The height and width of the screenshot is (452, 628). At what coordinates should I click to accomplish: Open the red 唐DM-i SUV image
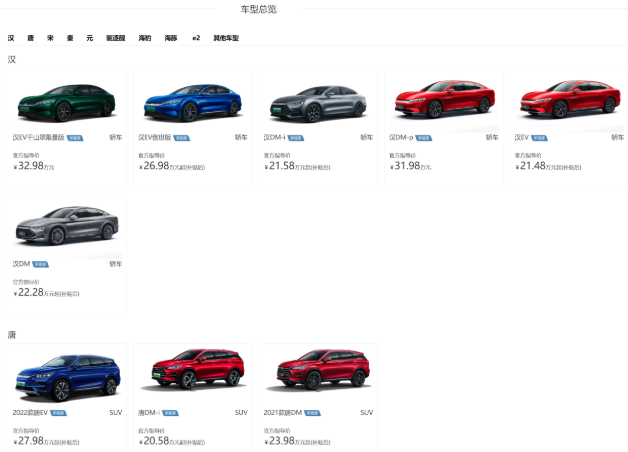pyautogui.click(x=193, y=369)
